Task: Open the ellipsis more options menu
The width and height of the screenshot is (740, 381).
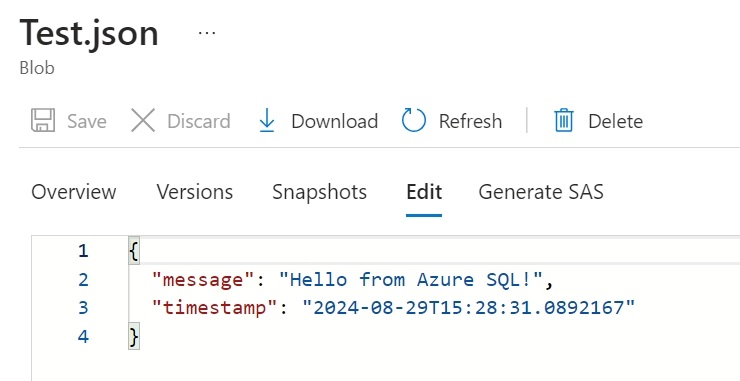Action: click(207, 33)
